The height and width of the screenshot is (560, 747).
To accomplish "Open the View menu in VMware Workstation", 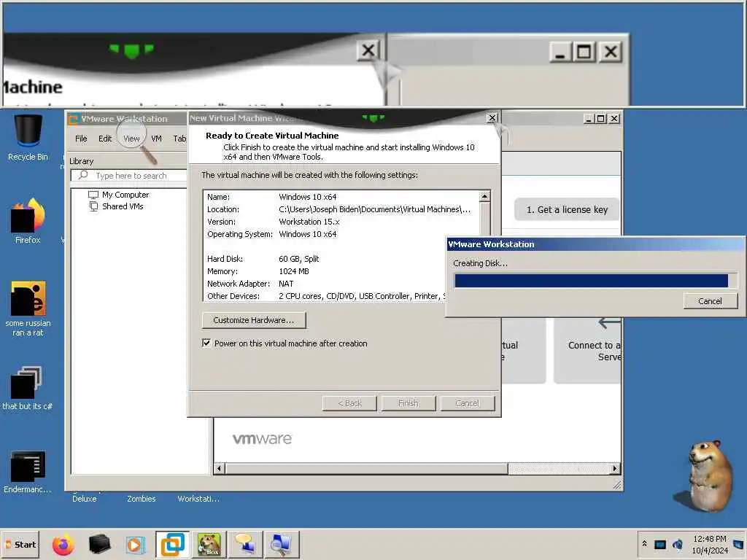I will coord(131,139).
